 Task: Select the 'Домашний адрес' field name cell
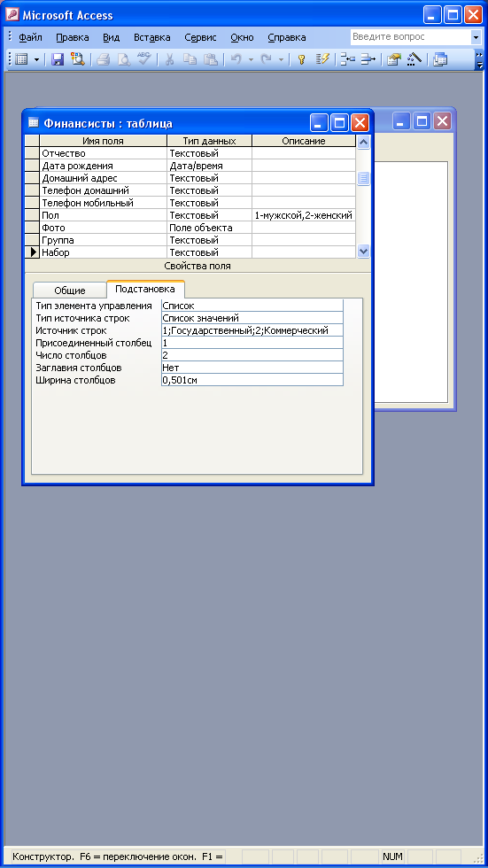coord(103,178)
